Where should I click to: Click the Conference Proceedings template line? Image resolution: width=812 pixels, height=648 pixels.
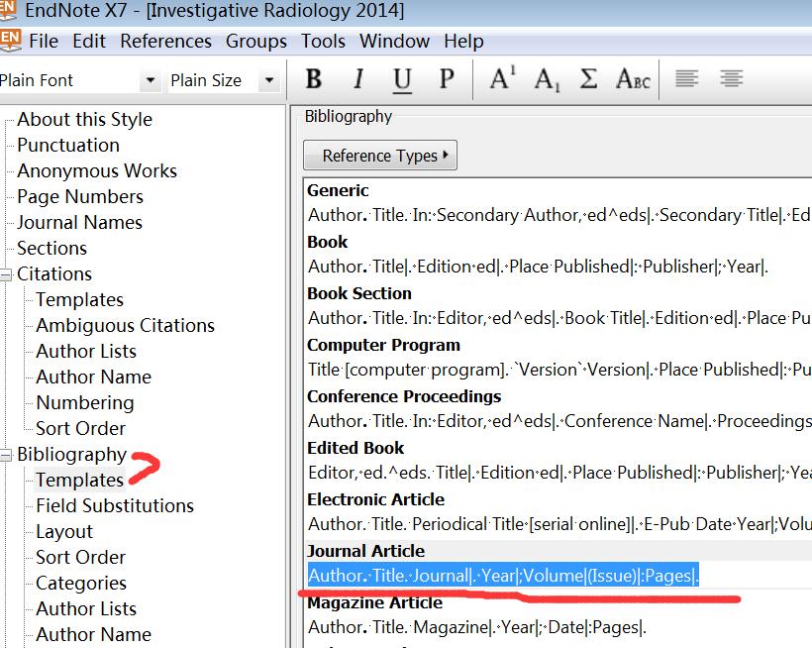(559, 421)
